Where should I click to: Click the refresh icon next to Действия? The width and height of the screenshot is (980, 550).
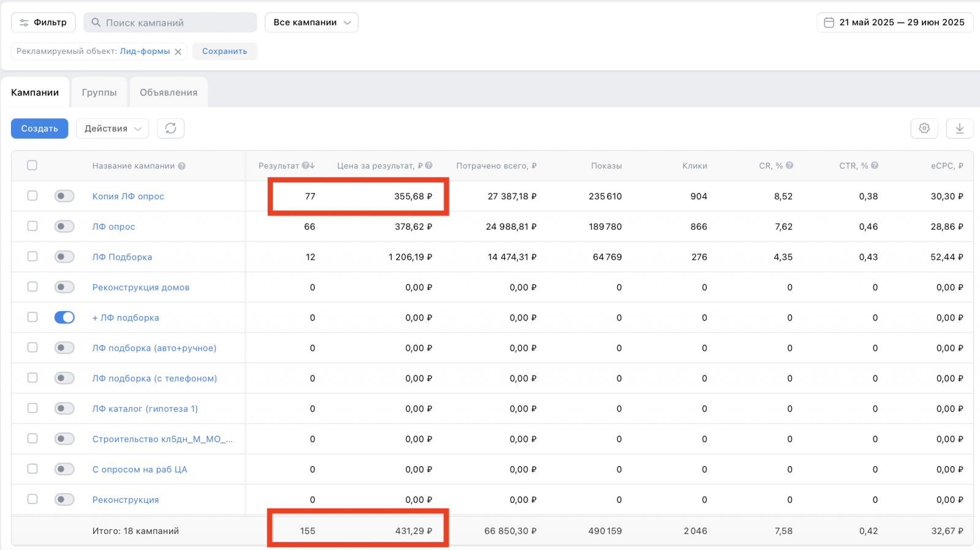point(171,128)
